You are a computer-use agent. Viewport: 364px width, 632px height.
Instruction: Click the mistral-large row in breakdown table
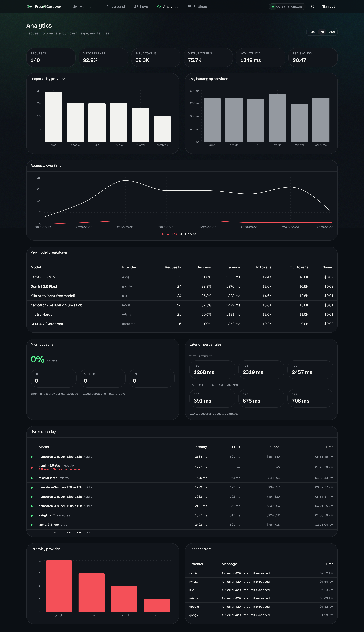click(182, 314)
